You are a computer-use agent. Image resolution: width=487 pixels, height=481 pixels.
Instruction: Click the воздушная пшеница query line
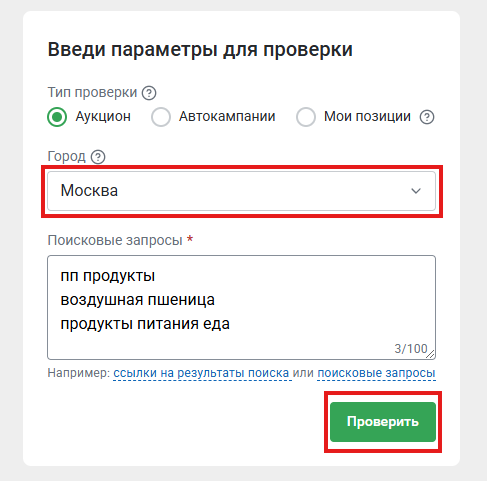138,300
